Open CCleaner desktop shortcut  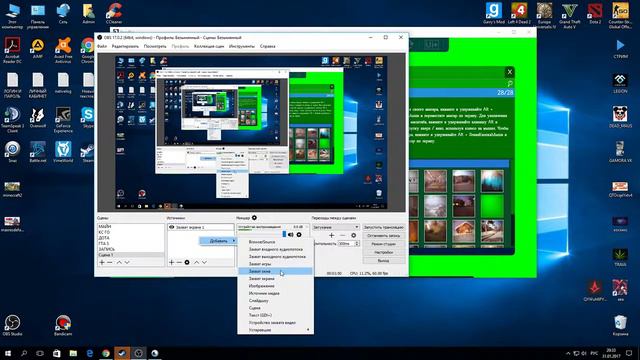pyautogui.click(x=114, y=14)
